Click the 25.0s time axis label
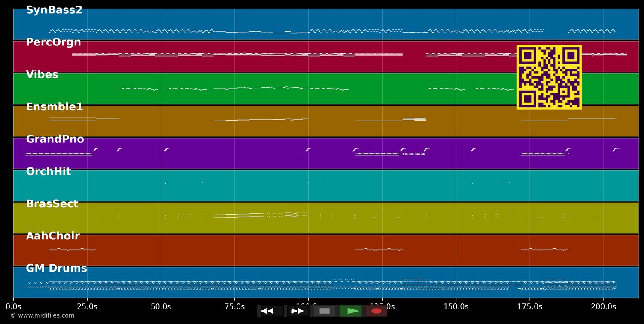 pyautogui.click(x=87, y=306)
